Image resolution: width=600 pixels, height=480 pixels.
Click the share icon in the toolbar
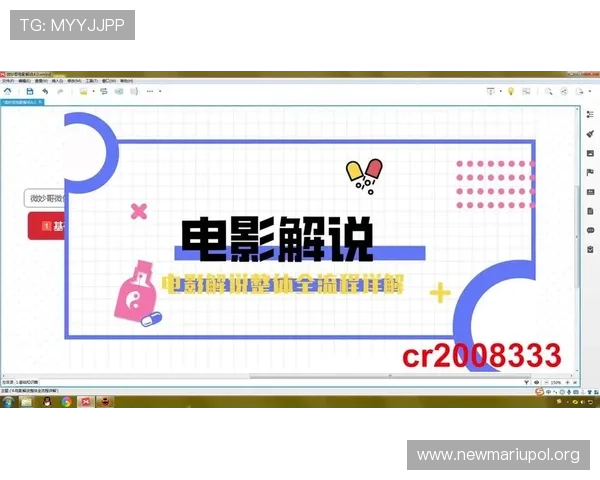564,91
